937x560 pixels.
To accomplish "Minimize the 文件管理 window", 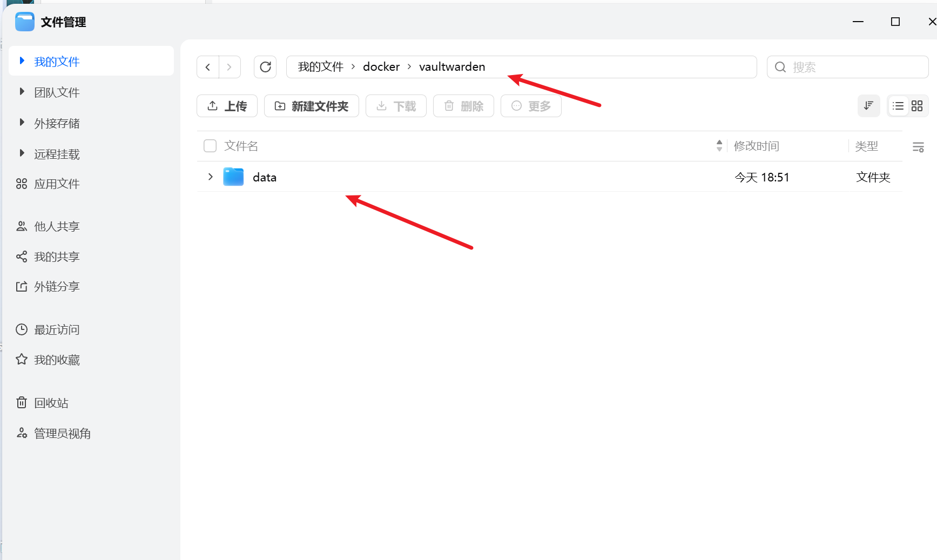I will [858, 22].
